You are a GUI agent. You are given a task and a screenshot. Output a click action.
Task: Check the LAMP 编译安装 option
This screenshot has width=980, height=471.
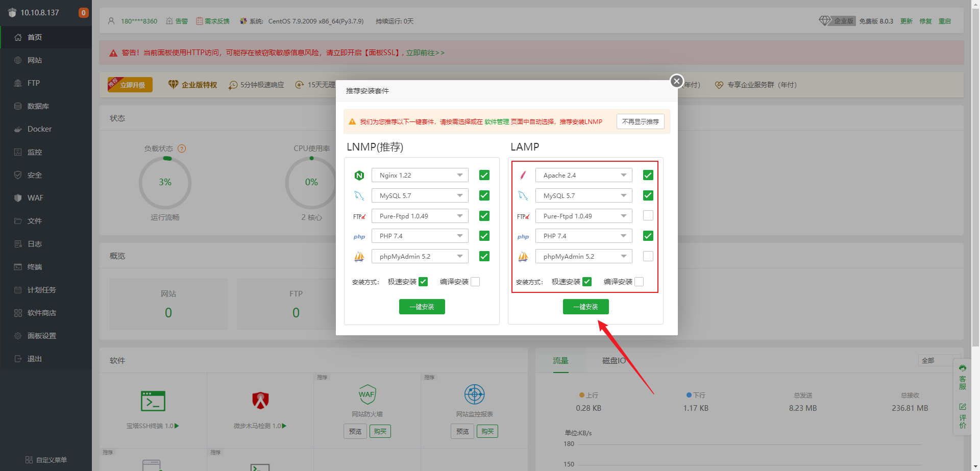point(639,282)
